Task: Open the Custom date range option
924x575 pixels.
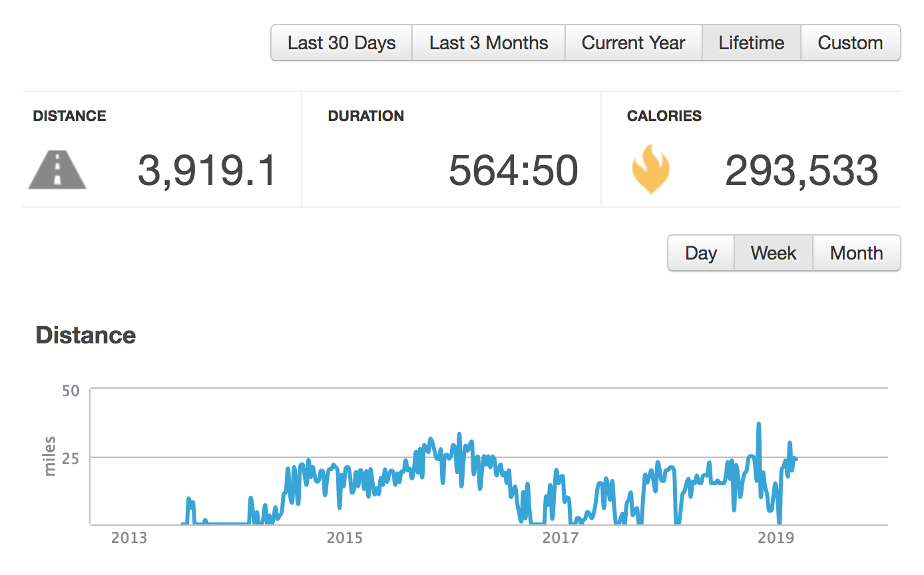Action: pyautogui.click(x=850, y=43)
